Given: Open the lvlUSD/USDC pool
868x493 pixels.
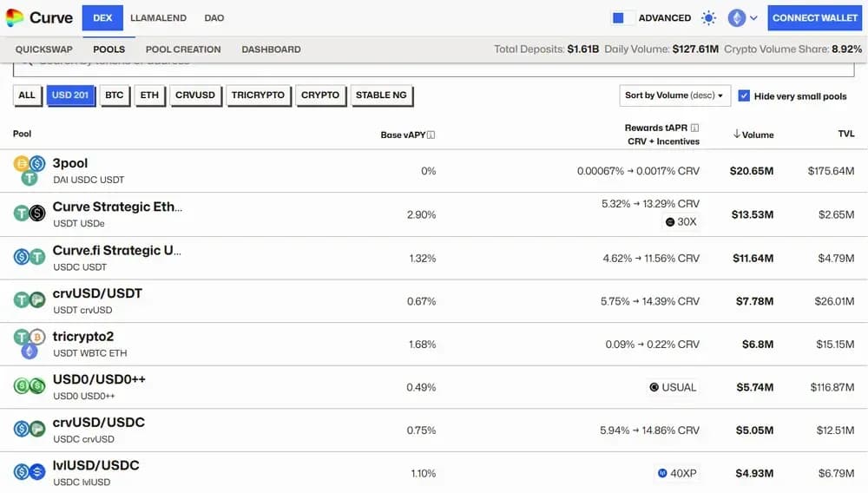Looking at the screenshot, I should [95, 465].
